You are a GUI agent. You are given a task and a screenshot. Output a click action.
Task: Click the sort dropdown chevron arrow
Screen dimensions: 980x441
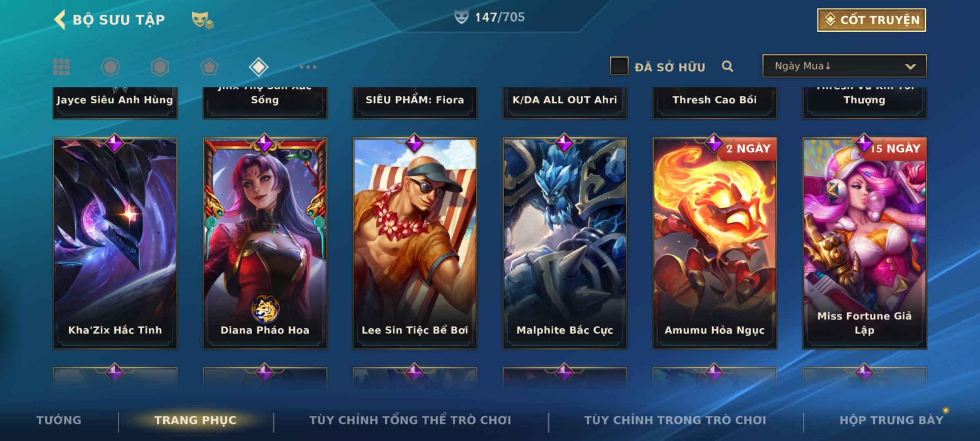point(910,67)
